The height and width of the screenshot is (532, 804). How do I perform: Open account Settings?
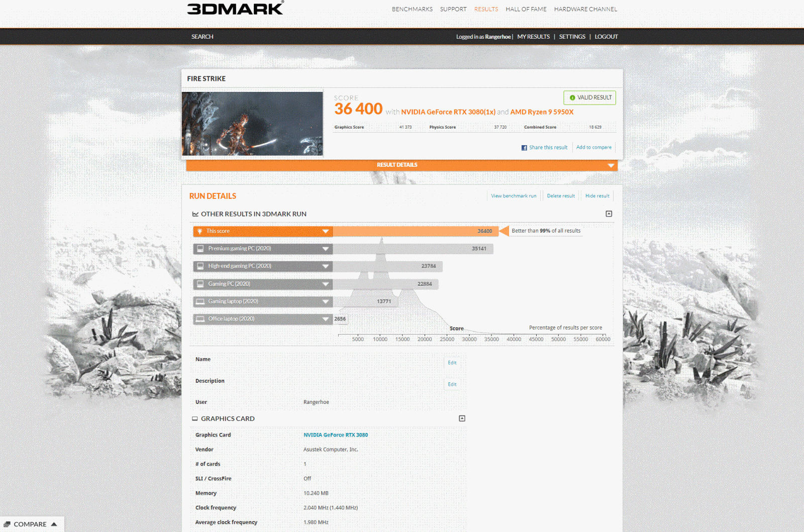(x=572, y=37)
